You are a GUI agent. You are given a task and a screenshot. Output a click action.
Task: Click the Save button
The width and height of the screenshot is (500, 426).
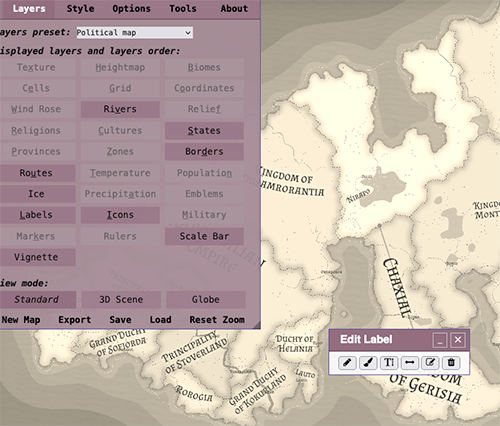[120, 320]
